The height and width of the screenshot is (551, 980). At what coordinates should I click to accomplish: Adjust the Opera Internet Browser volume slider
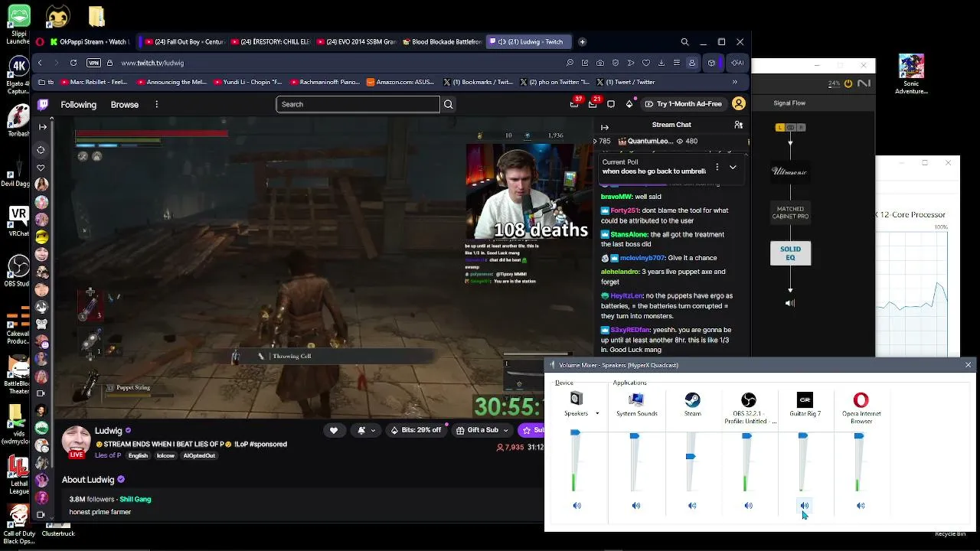coord(859,436)
